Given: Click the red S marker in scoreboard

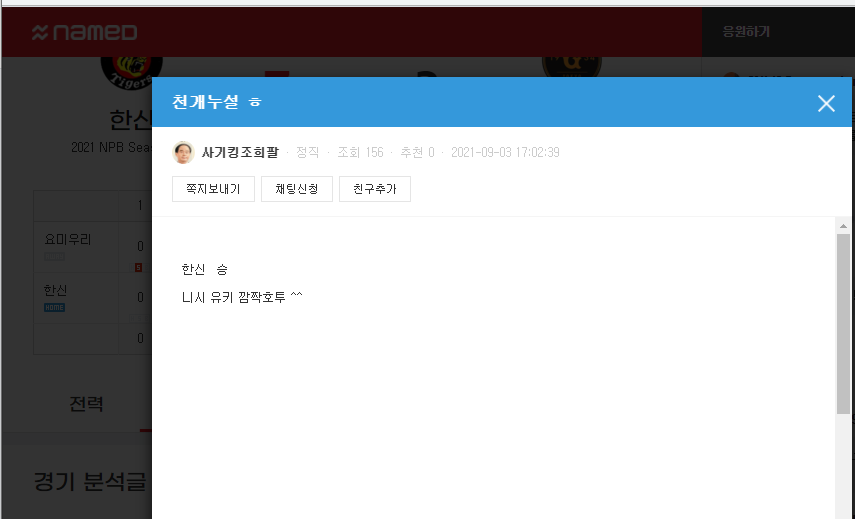Looking at the screenshot, I should (x=139, y=268).
